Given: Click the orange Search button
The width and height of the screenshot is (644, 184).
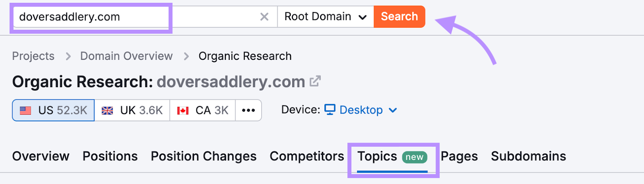Looking at the screenshot, I should (x=399, y=17).
